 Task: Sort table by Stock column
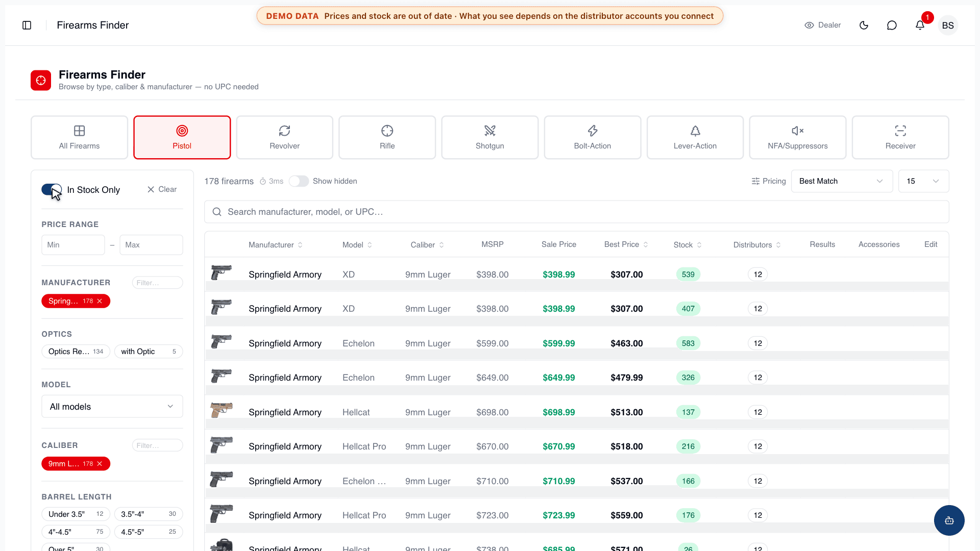click(688, 245)
